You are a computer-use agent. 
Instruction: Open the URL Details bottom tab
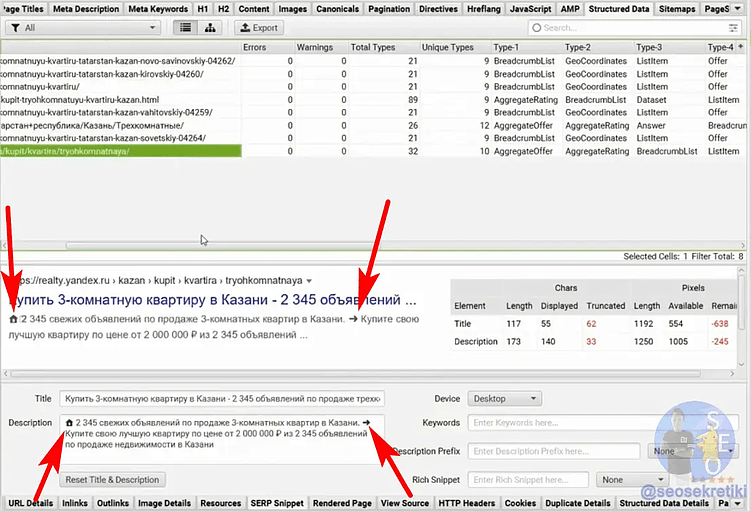coord(31,503)
